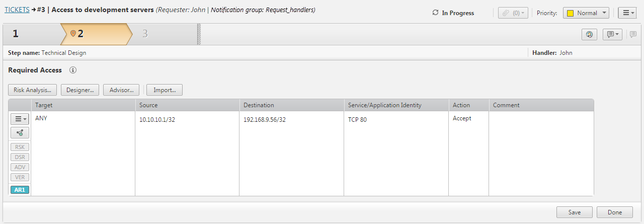Screen dimensions: 644x224
Task: Open the Designer tool
Action: point(80,90)
